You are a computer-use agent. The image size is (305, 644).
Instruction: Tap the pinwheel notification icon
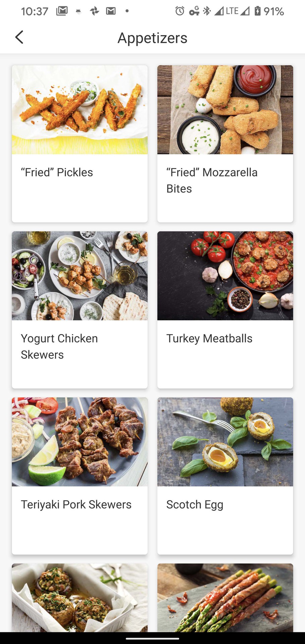[95, 11]
